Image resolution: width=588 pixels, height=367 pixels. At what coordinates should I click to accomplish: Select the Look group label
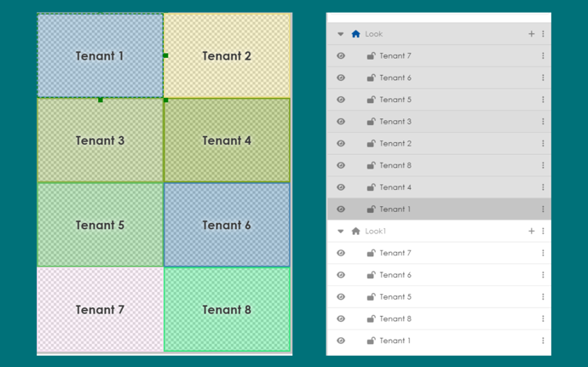click(374, 34)
